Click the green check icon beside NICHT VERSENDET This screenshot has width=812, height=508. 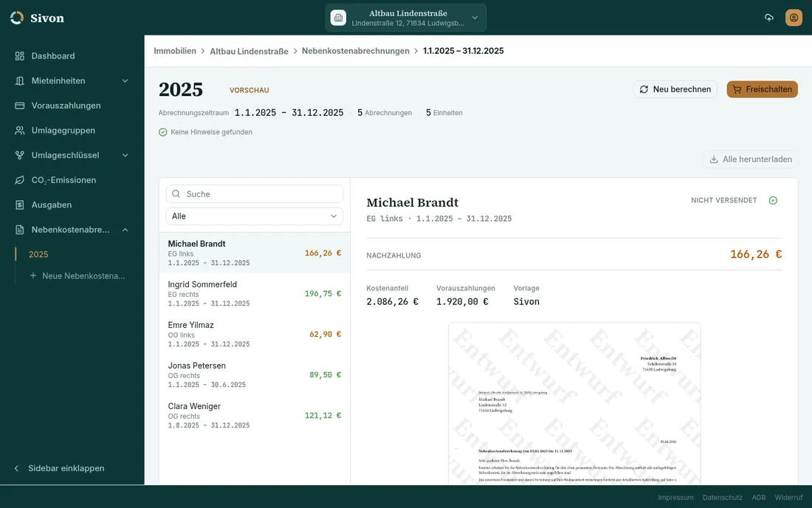[x=773, y=200]
